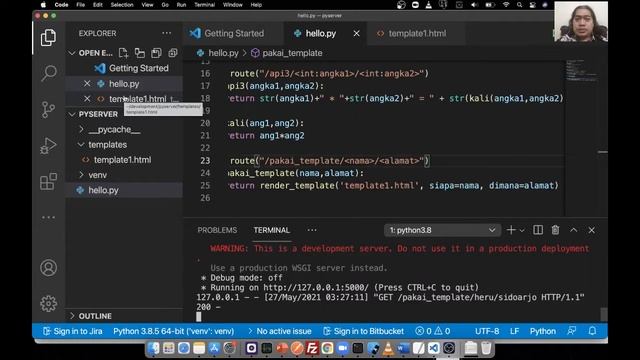640x360 pixels.
Task: Open errors and warnings count in status bar
Action: point(433,331)
